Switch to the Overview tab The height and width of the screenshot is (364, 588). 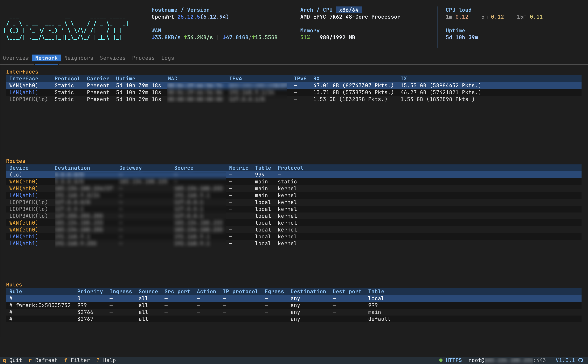(x=16, y=58)
